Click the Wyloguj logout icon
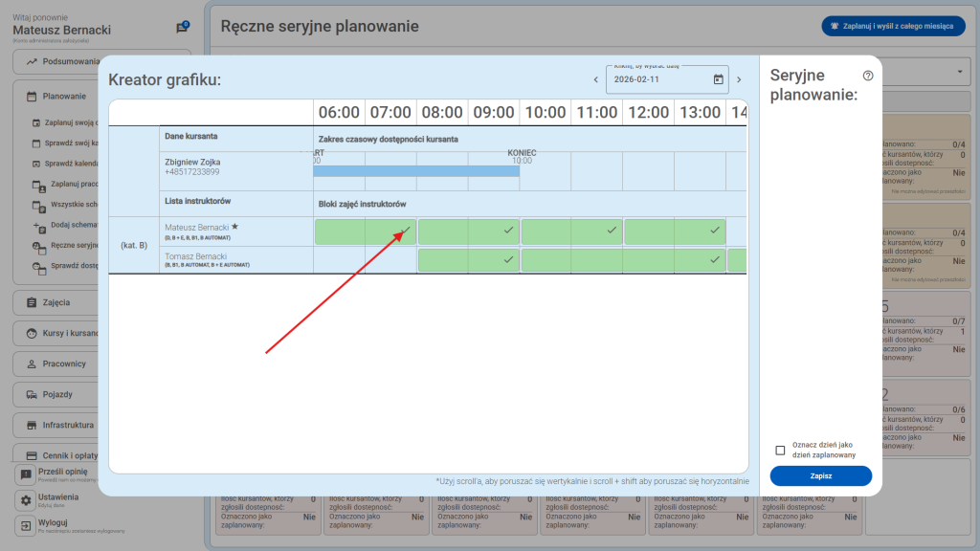Image resolution: width=980 pixels, height=551 pixels. 26,526
